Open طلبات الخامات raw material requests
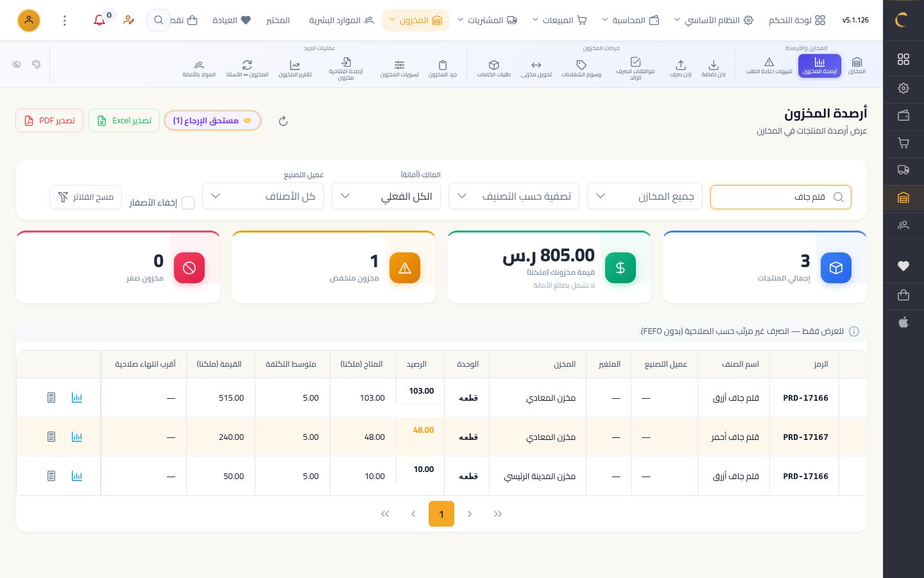The width and height of the screenshot is (924, 578). tap(493, 68)
